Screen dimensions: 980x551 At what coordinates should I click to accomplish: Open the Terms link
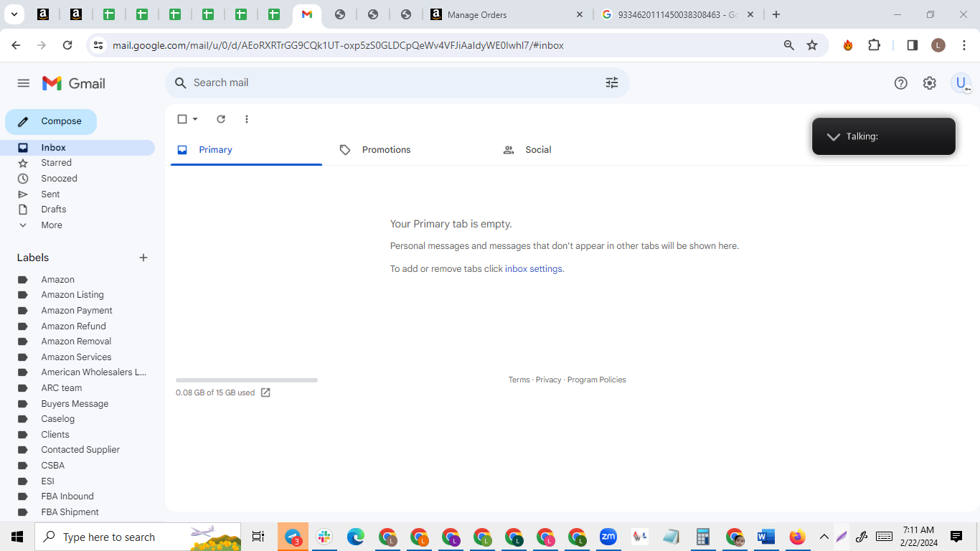(x=519, y=380)
